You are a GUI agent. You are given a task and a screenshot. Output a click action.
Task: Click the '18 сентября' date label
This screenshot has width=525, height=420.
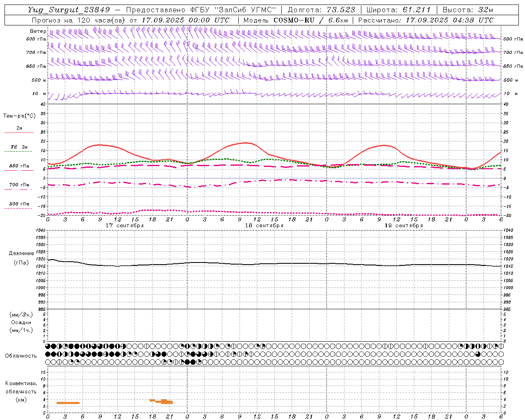pyautogui.click(x=264, y=226)
